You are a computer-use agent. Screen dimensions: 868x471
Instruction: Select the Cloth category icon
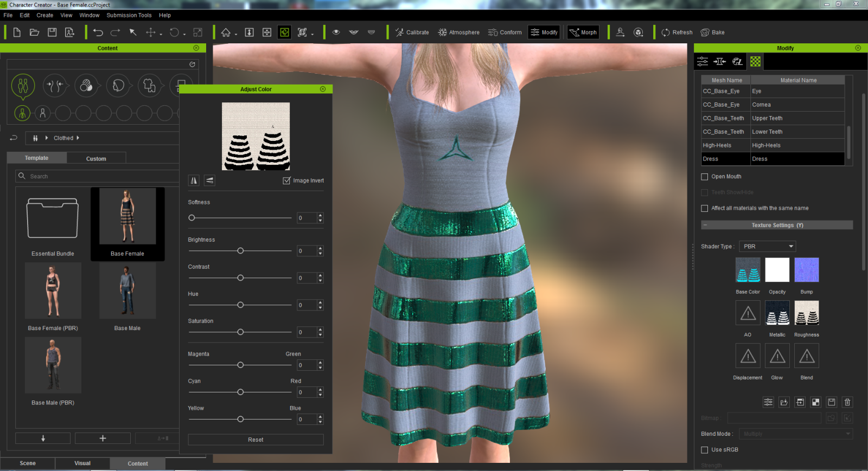[150, 86]
